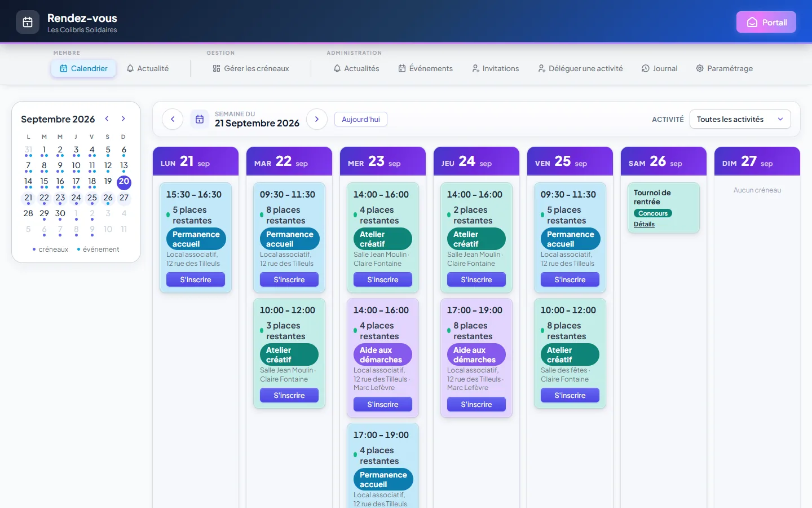The width and height of the screenshot is (812, 508).
Task: Open the administration Actualités tab
Action: tap(356, 68)
